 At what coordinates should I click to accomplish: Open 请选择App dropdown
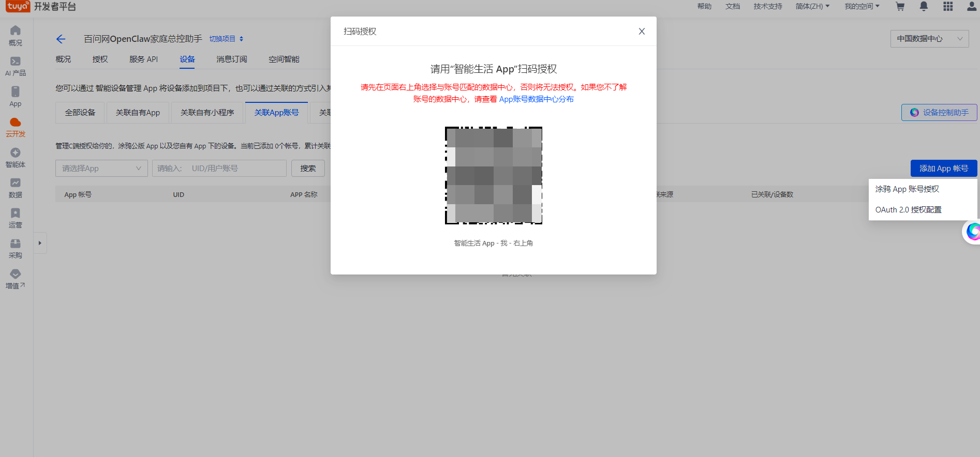[101, 168]
